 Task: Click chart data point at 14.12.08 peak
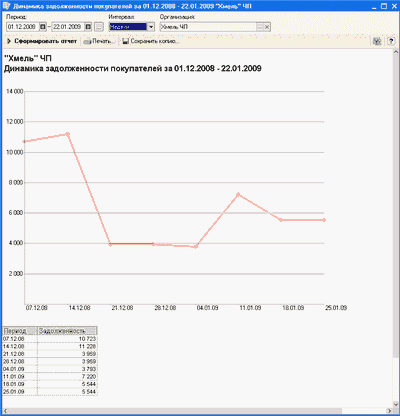67,134
